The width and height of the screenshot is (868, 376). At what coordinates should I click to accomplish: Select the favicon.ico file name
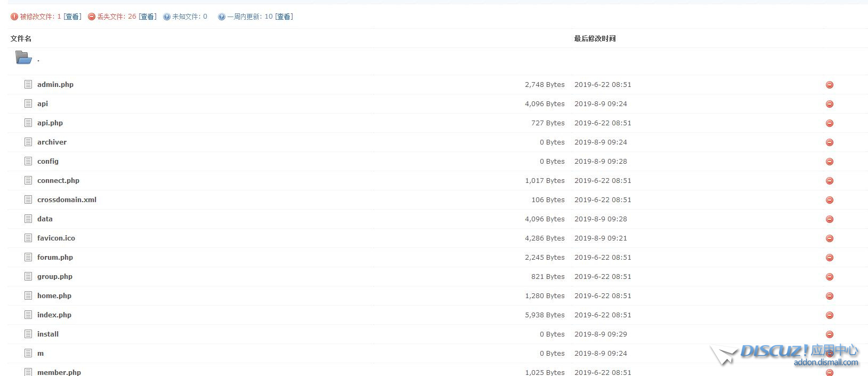[56, 238]
